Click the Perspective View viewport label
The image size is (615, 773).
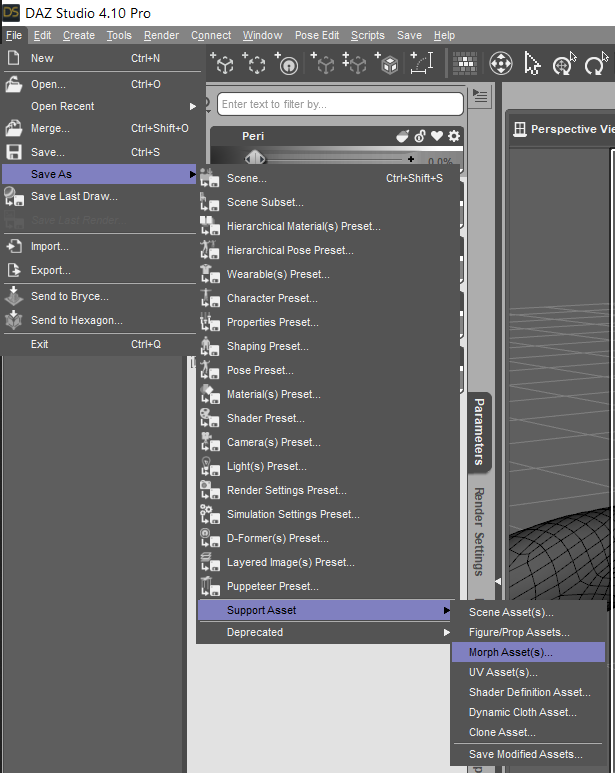point(572,129)
